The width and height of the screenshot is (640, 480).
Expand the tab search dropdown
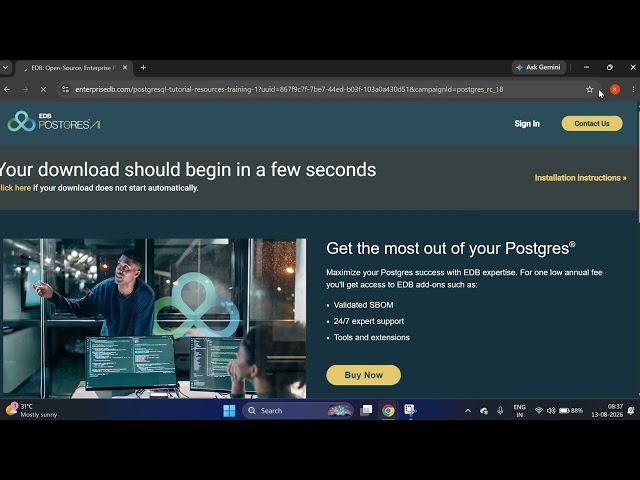[6, 68]
